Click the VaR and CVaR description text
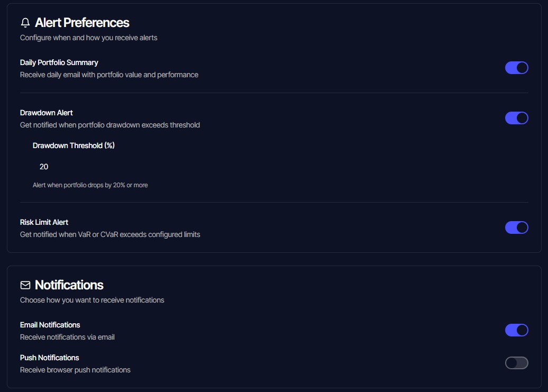548x392 pixels. (x=109, y=234)
